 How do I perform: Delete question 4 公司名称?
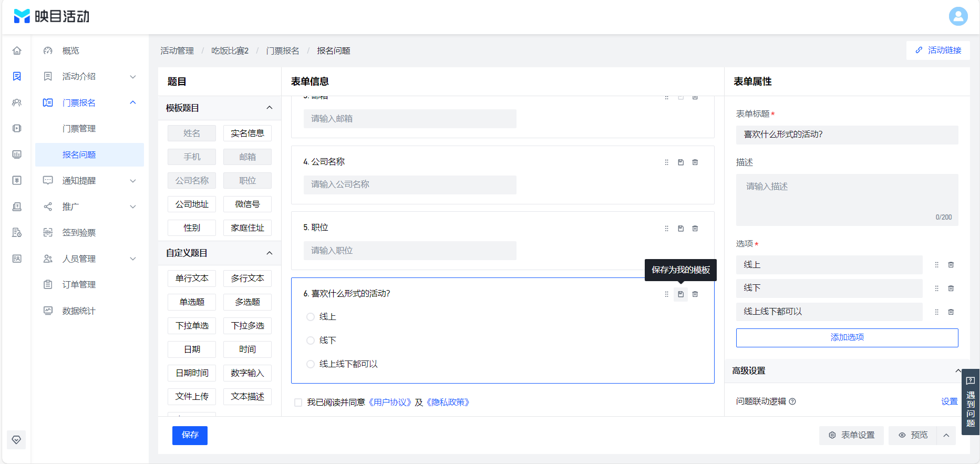click(x=695, y=162)
